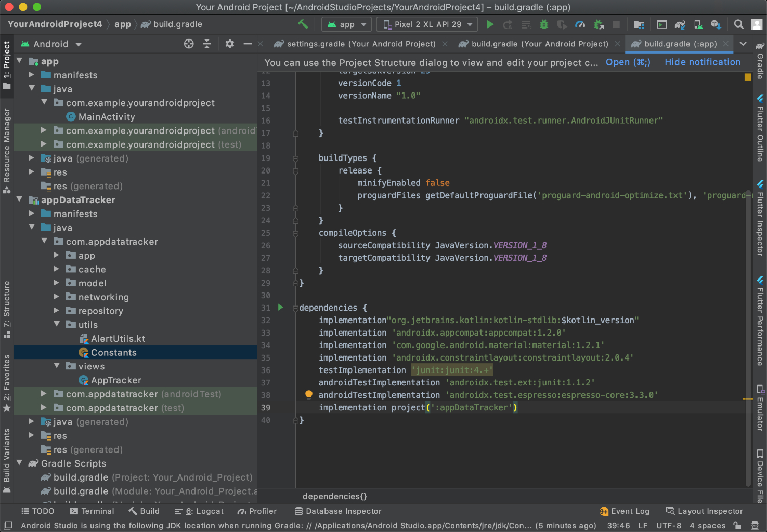Click the Run Anything terminal icon
The height and width of the screenshot is (532, 767).
pyautogui.click(x=662, y=24)
